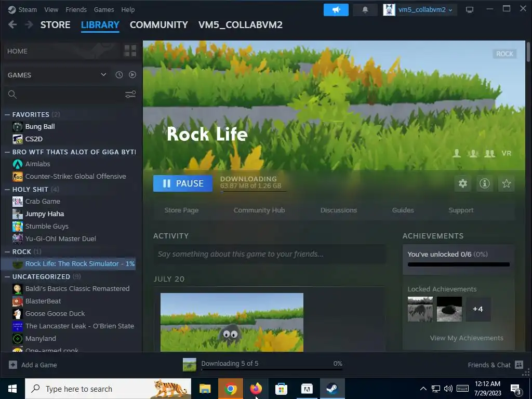
Task: Click the Bung Ball game icon
Action: pyautogui.click(x=18, y=127)
